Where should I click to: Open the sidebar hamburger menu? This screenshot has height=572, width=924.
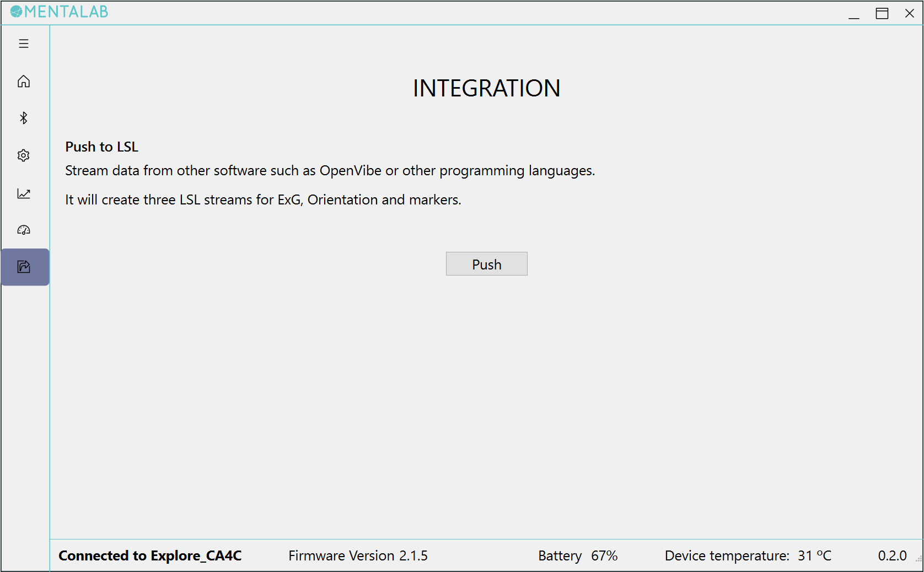coord(24,43)
